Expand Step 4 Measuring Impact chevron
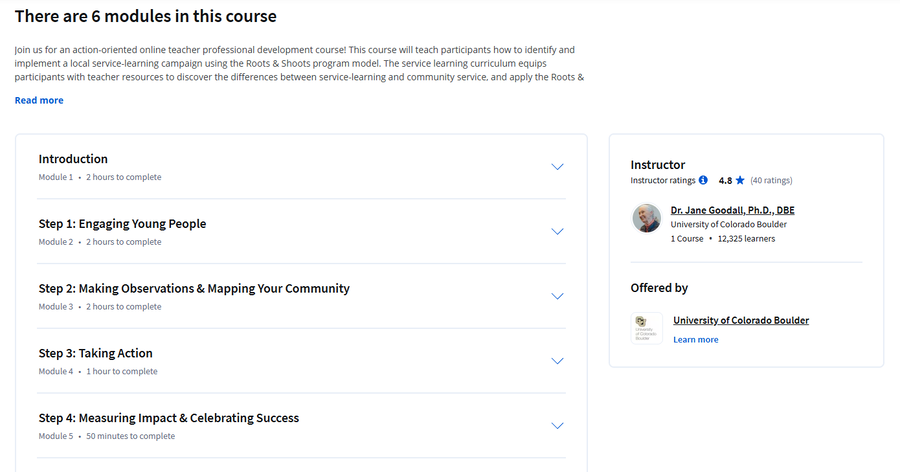This screenshot has height=472, width=900. point(557,426)
